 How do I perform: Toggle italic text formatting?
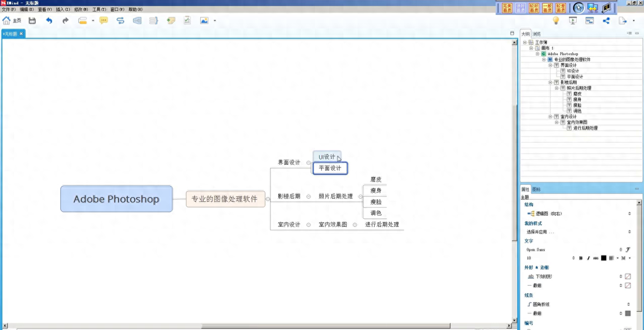588,258
